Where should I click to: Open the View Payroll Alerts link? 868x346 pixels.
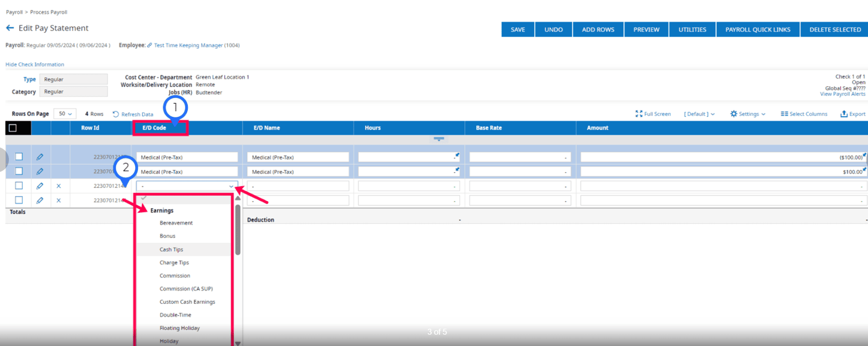coord(842,94)
